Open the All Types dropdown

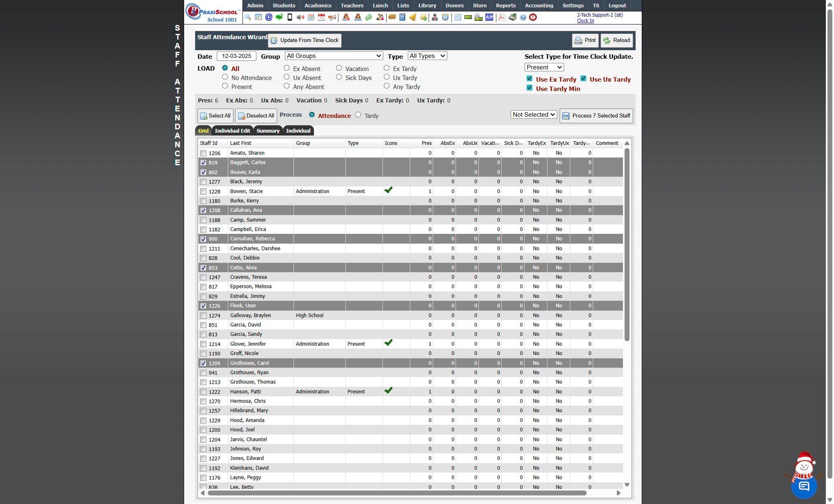click(x=427, y=56)
